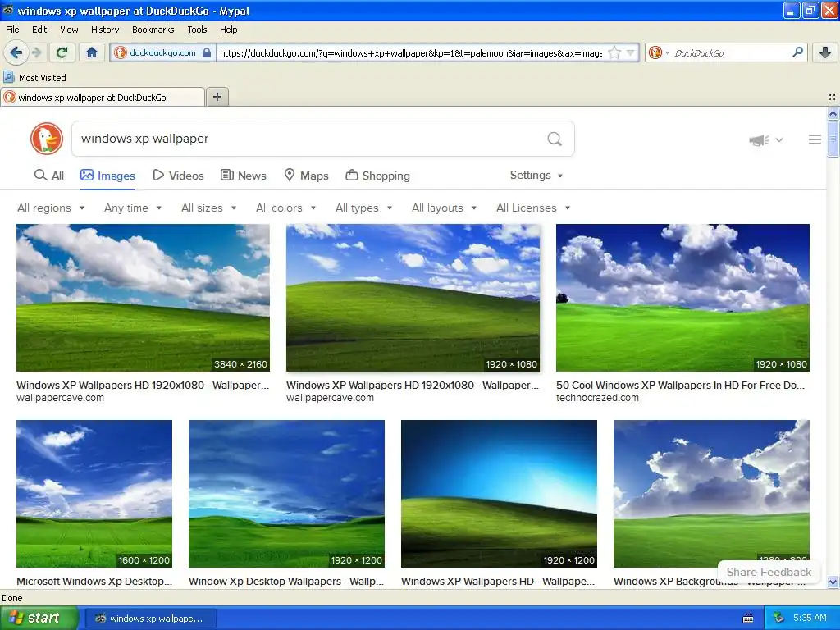Open the middle 1920 × 1080 wallpapercave thumbnail
Screen dimensions: 840x630
[x=413, y=297]
